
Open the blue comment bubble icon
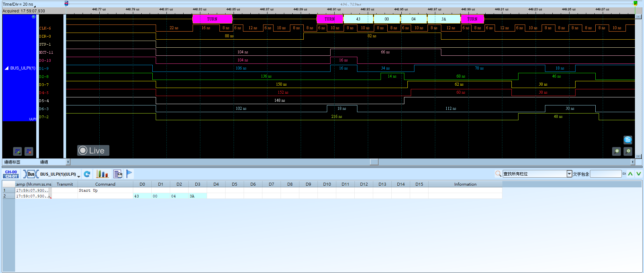click(x=628, y=140)
